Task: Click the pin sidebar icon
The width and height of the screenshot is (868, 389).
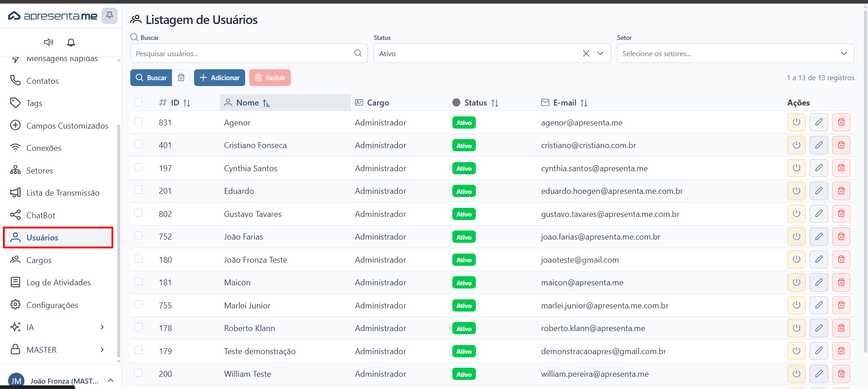Action: click(109, 16)
